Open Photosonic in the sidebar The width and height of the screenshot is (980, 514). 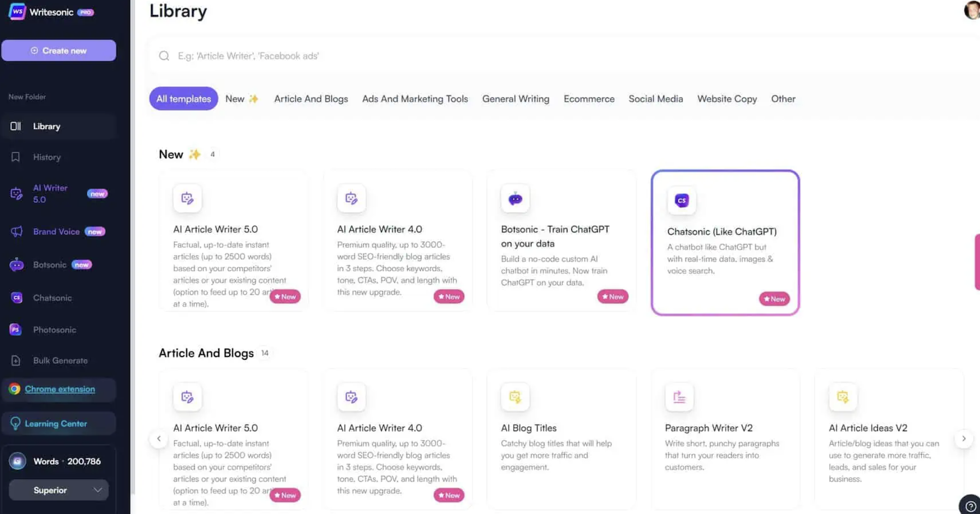(54, 330)
